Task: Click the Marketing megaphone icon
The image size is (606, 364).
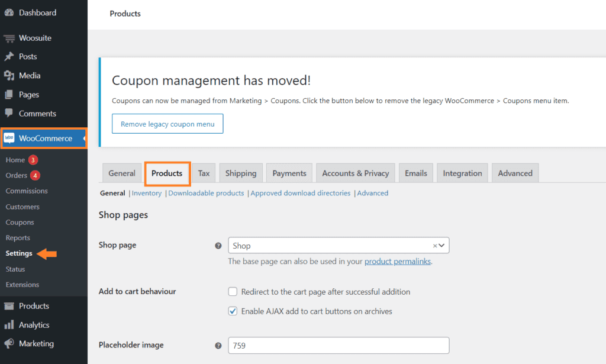Action: 9,343
